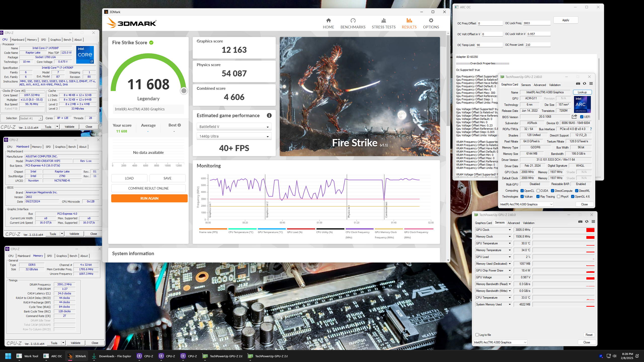Click info icon next to Best score
644x362 pixels.
179,125
